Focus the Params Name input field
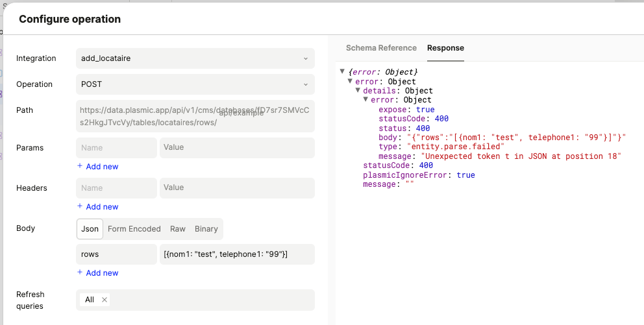The height and width of the screenshot is (325, 644). (116, 148)
